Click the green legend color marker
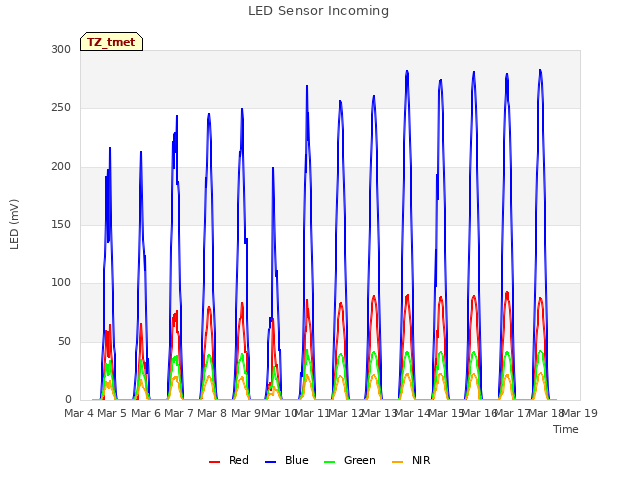This screenshot has width=640, height=480. pos(329,462)
